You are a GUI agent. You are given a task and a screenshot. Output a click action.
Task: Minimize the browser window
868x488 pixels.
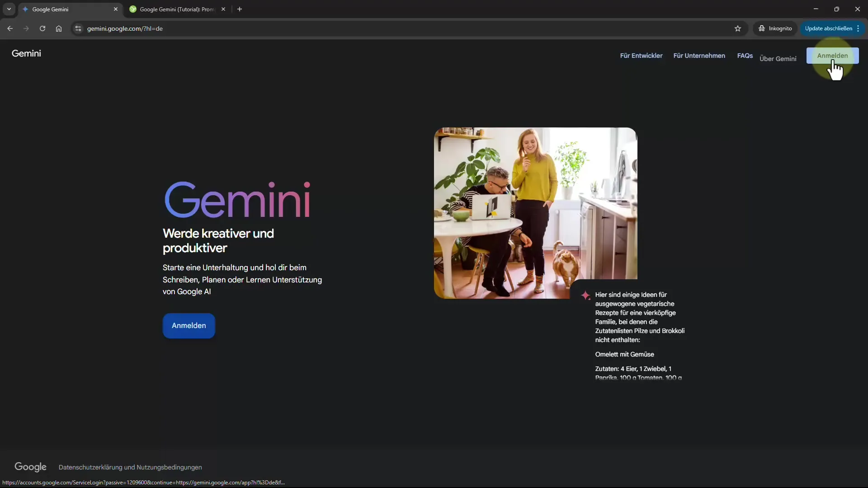816,9
